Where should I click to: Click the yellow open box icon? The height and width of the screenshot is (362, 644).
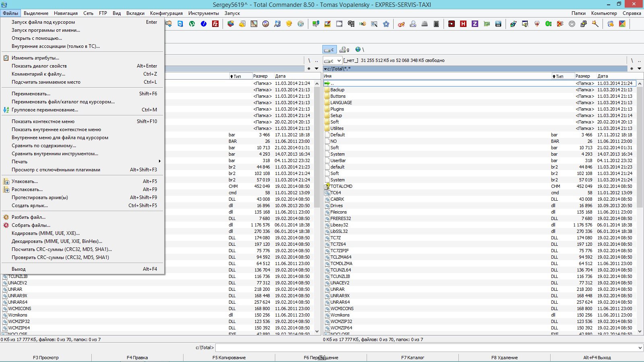click(289, 24)
